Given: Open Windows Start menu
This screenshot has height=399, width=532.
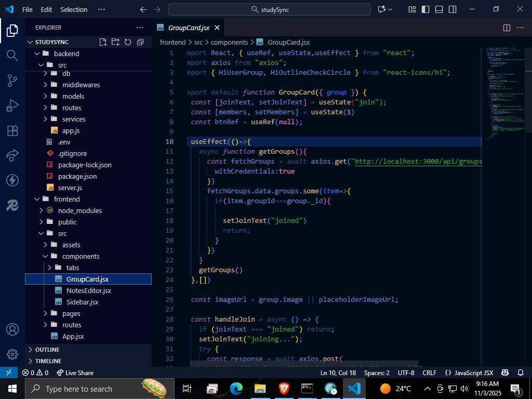Looking at the screenshot, I should pos(12,389).
